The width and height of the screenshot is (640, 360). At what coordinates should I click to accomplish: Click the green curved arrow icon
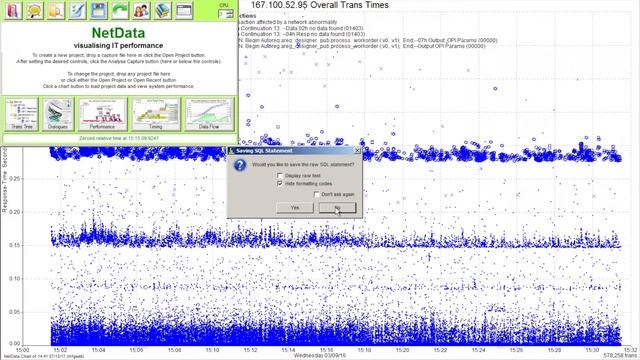point(120,10)
